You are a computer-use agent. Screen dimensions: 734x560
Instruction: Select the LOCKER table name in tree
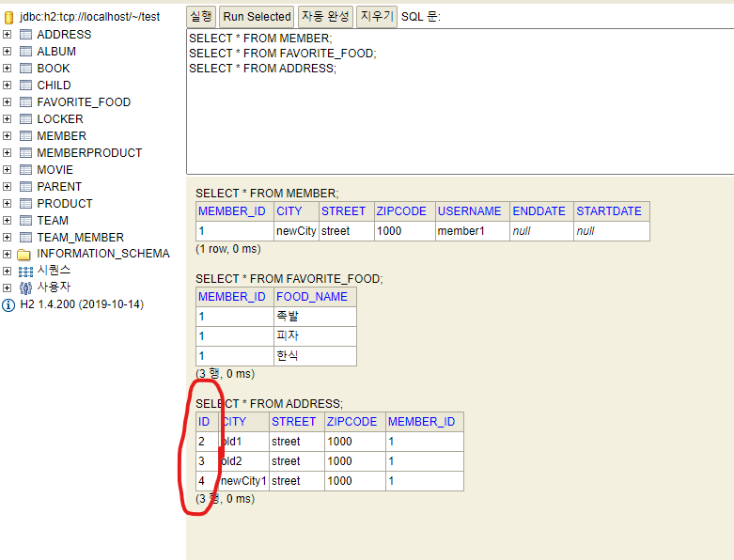60,118
